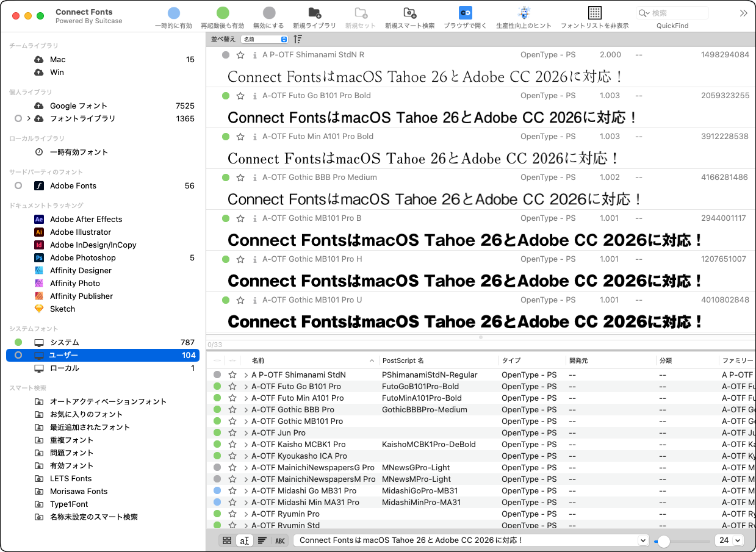
Task: Favorite star for A P-OTF Shimanami StdN R preview
Action: pyautogui.click(x=240, y=55)
